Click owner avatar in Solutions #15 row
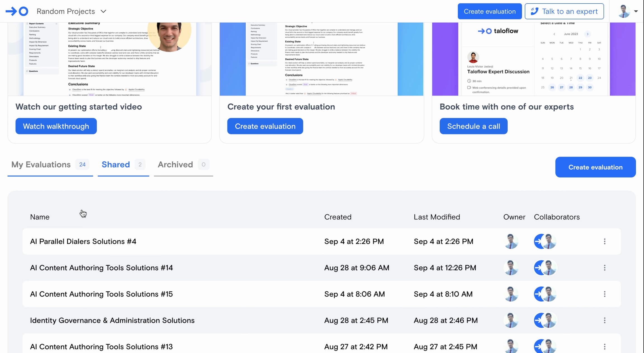The image size is (644, 353). 511,294
